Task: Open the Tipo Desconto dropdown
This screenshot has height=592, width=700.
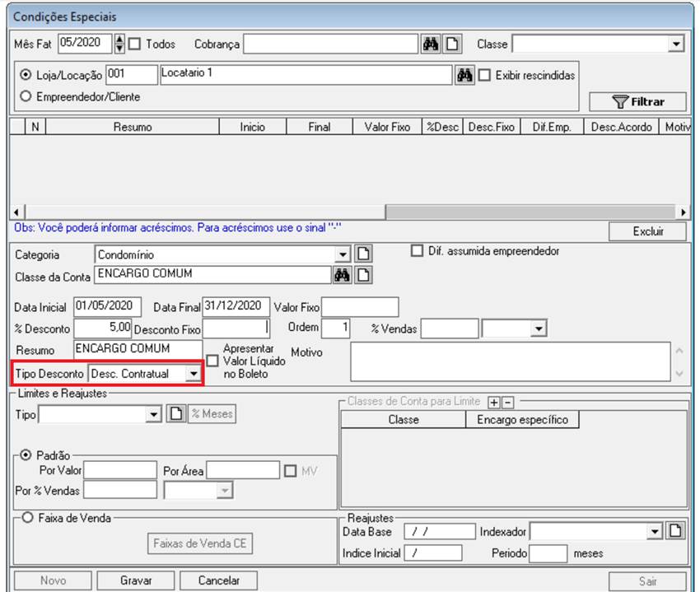Action: pyautogui.click(x=194, y=373)
